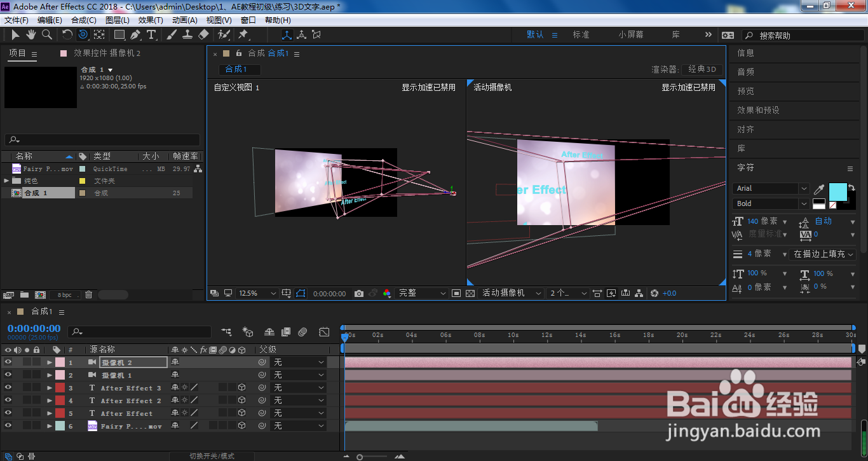The image size is (868, 461).
Task: Select the Pen tool
Action: coord(135,34)
